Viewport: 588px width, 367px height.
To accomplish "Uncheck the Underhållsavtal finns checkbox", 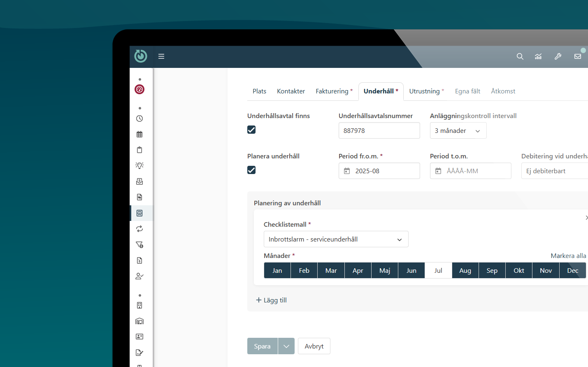I will pyautogui.click(x=251, y=130).
